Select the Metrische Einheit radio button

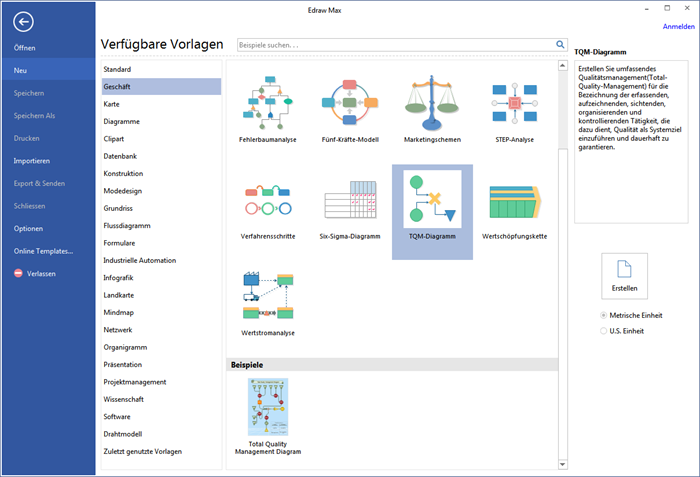pyautogui.click(x=604, y=315)
